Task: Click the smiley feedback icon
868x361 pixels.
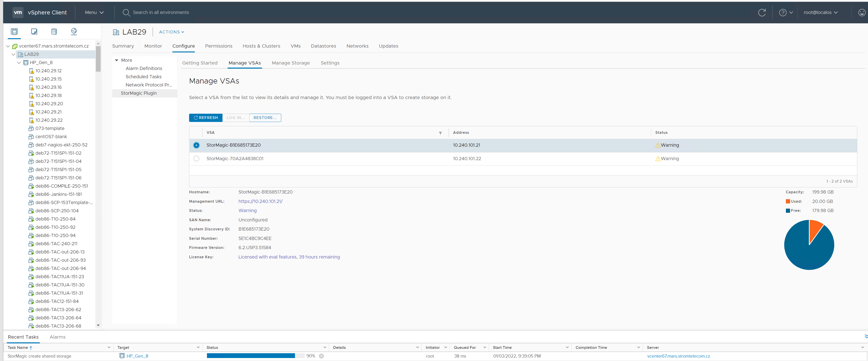Action: tap(861, 13)
